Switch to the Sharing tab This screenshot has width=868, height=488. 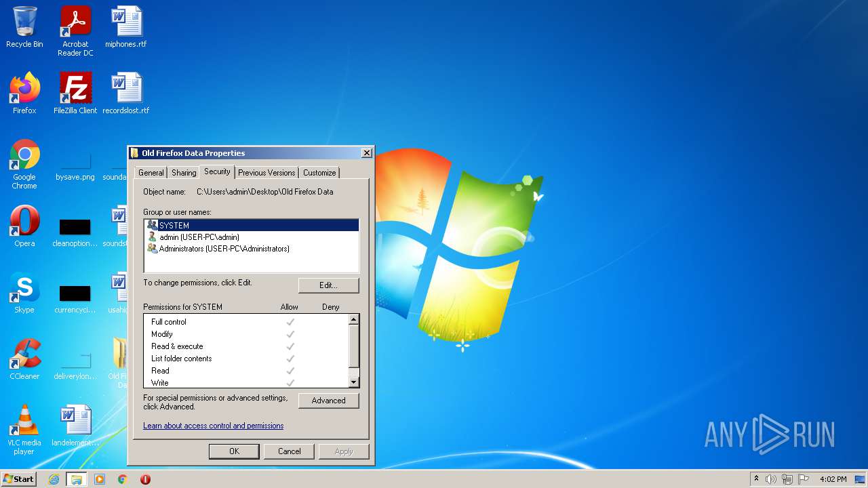pyautogui.click(x=183, y=173)
